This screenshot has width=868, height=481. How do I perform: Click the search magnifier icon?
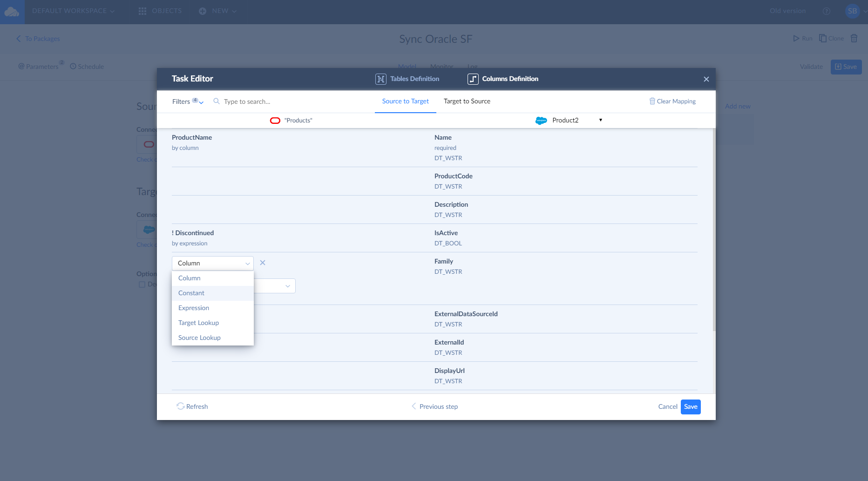(217, 101)
